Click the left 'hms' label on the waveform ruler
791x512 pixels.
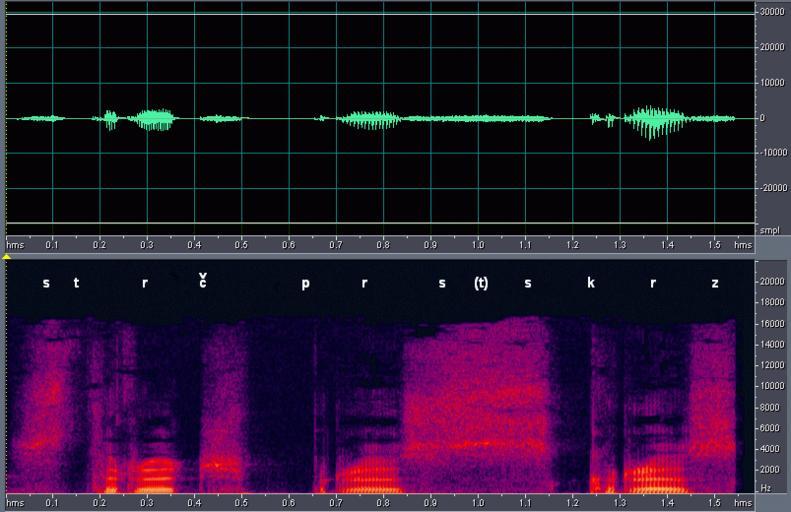pyautogui.click(x=16, y=244)
